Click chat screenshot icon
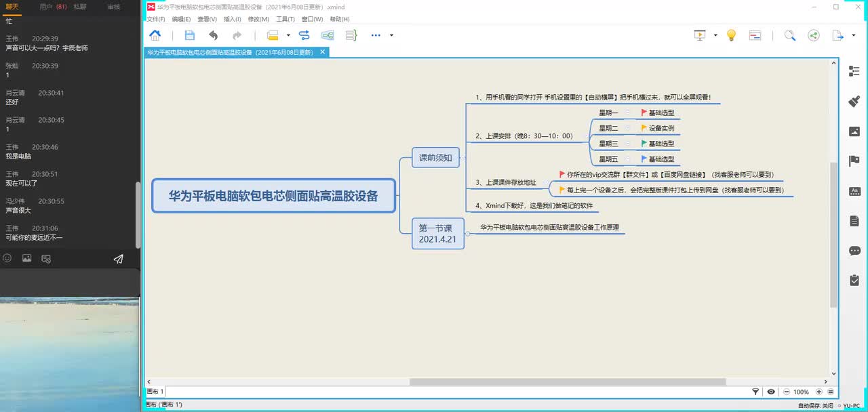868x412 pixels. click(x=46, y=258)
